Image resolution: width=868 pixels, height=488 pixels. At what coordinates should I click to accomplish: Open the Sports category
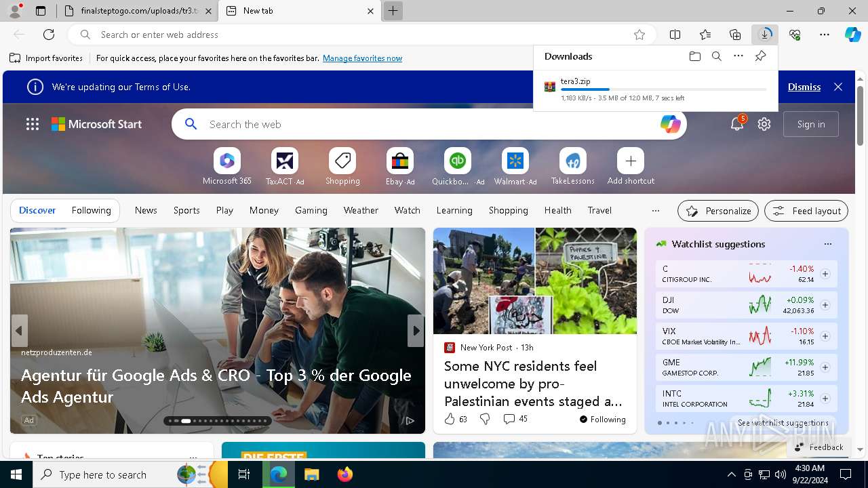[x=186, y=210]
